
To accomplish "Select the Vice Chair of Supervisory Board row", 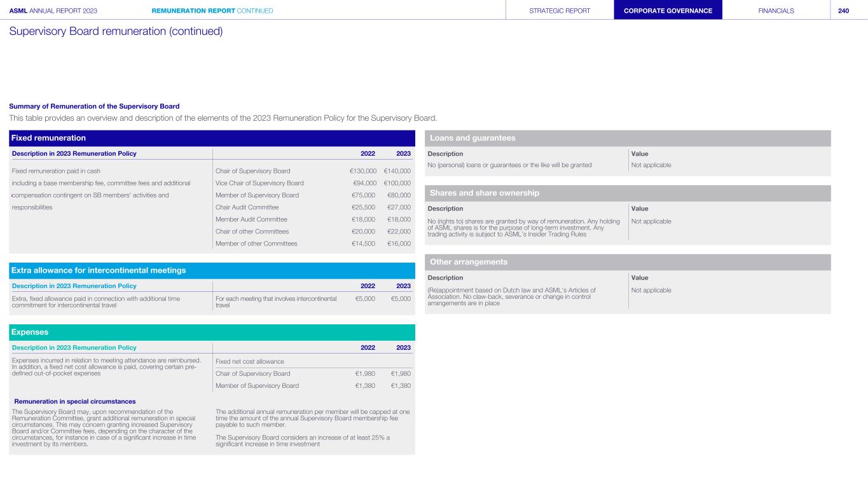I will click(255, 183).
